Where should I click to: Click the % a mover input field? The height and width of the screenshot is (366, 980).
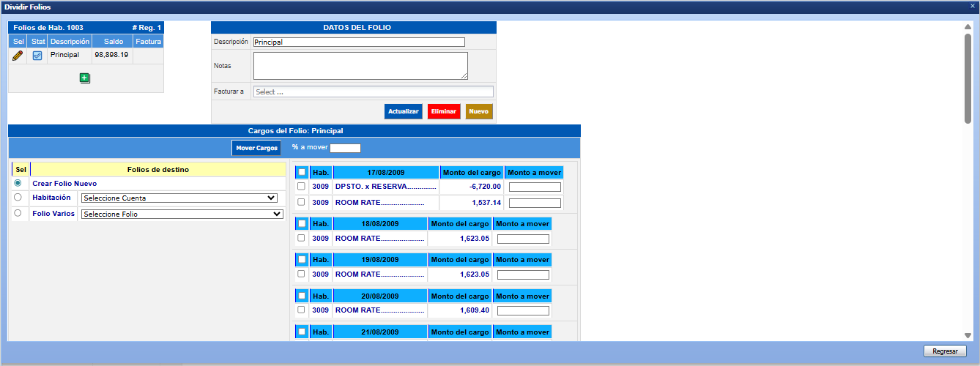(x=345, y=148)
